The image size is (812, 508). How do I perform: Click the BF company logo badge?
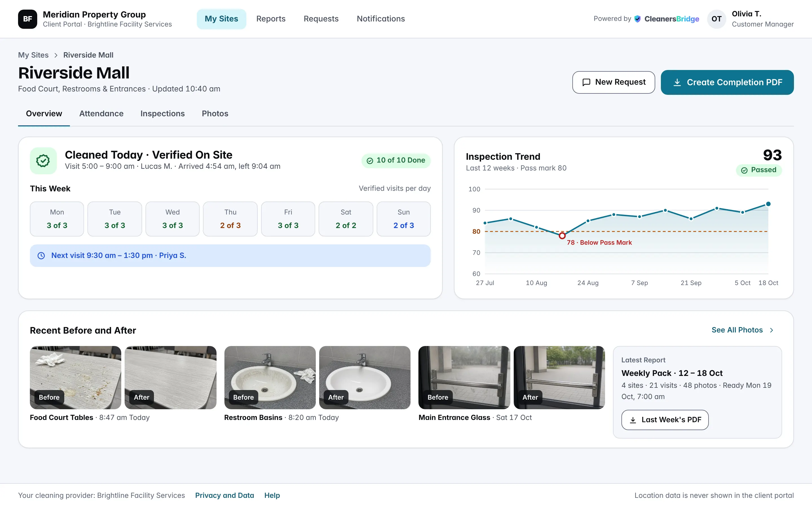point(28,19)
